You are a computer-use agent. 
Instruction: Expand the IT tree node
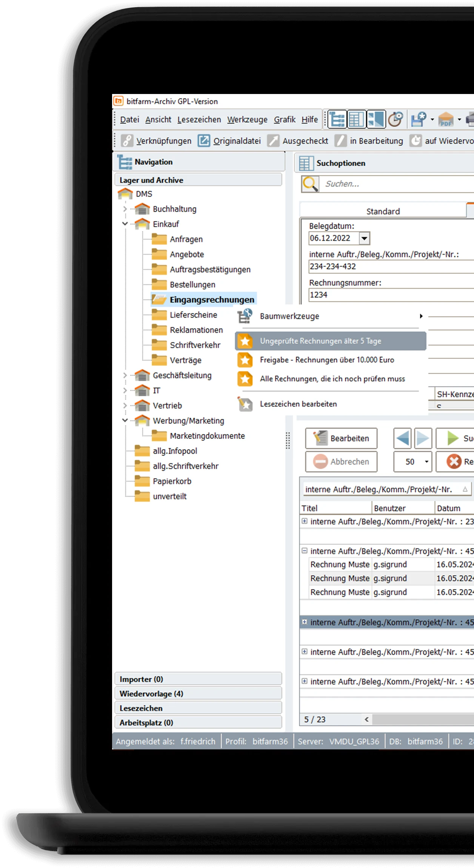click(x=125, y=390)
